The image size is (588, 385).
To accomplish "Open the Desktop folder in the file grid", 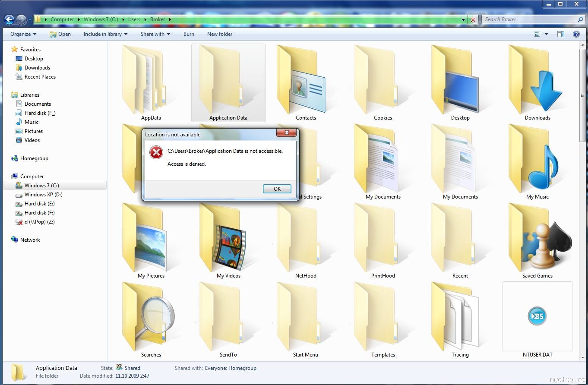I will click(x=460, y=83).
